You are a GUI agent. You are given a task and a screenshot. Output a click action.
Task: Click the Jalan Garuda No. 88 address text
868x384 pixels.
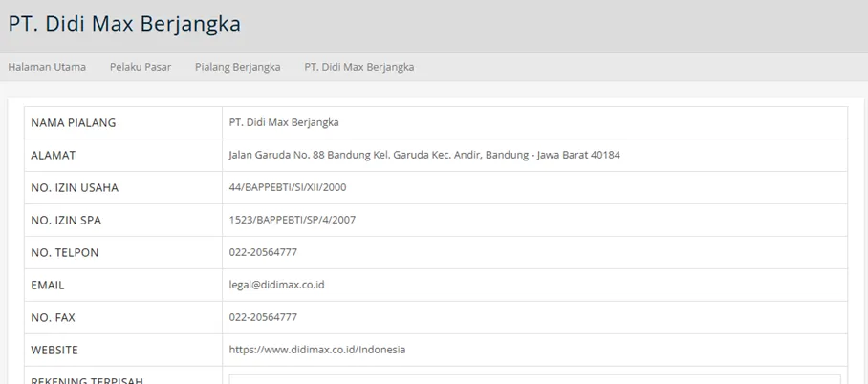pyautogui.click(x=424, y=156)
